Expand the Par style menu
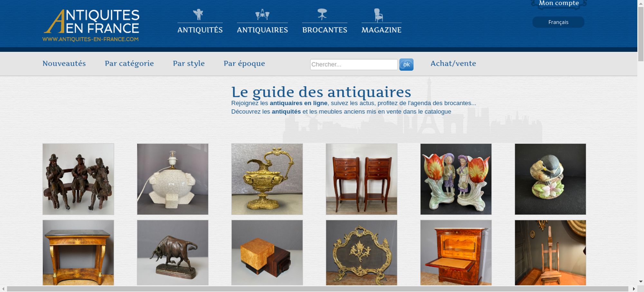644x292 pixels. tap(189, 64)
